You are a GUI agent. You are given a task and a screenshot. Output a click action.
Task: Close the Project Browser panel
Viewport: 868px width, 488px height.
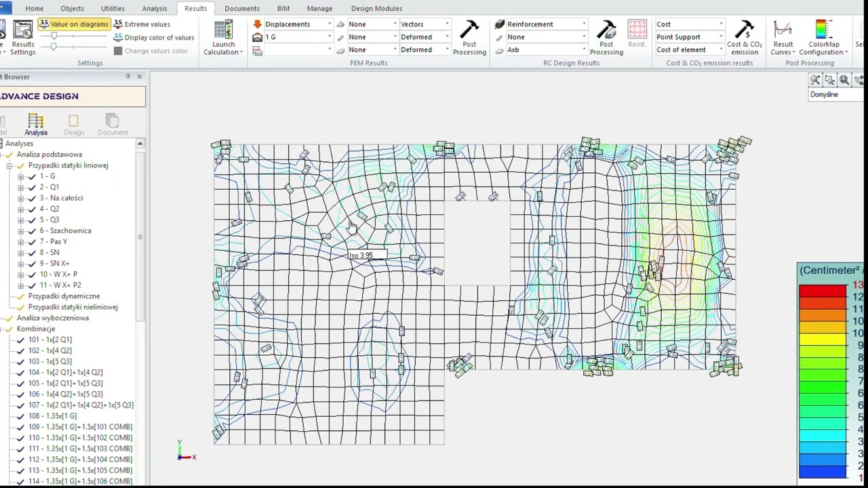pyautogui.click(x=140, y=77)
